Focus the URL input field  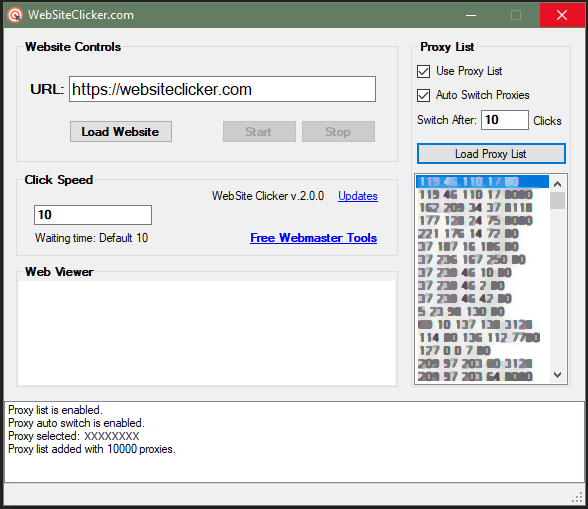pyautogui.click(x=222, y=89)
